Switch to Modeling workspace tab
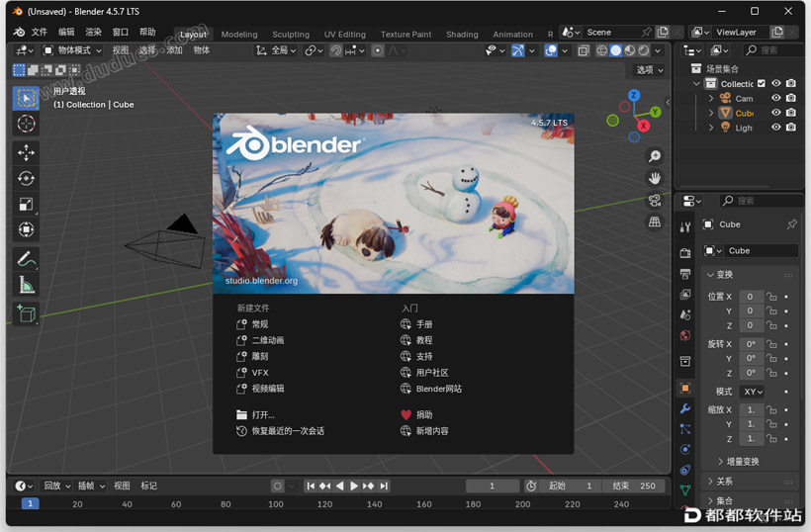The width and height of the screenshot is (811, 532). [x=239, y=35]
